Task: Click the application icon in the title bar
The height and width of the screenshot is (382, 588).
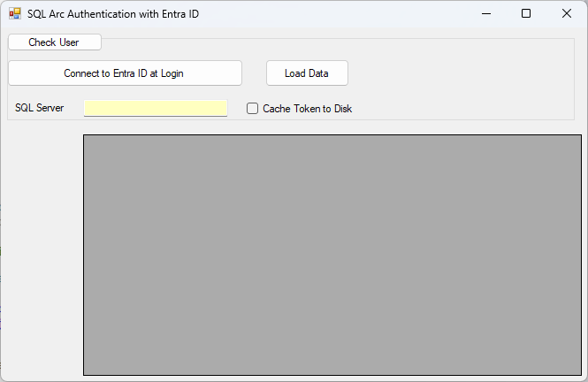Action: pyautogui.click(x=15, y=14)
